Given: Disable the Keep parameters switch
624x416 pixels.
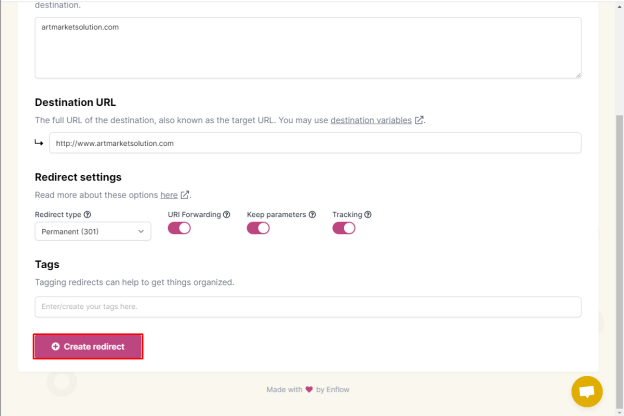Looking at the screenshot, I should [258, 228].
